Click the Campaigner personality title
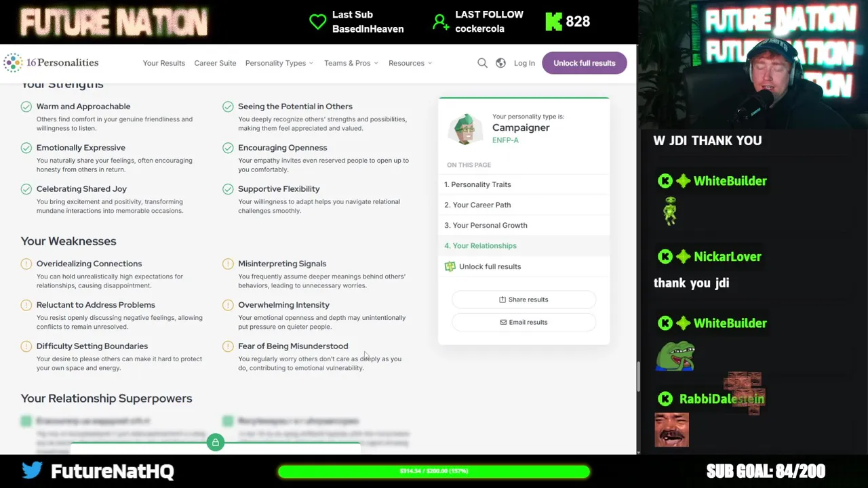868x488 pixels. (x=521, y=127)
